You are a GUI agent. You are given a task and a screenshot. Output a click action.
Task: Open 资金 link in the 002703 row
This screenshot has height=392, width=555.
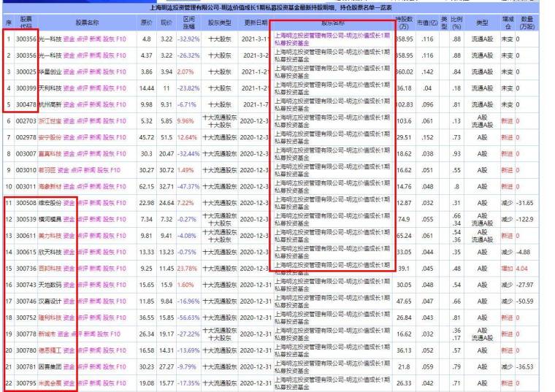(69, 121)
